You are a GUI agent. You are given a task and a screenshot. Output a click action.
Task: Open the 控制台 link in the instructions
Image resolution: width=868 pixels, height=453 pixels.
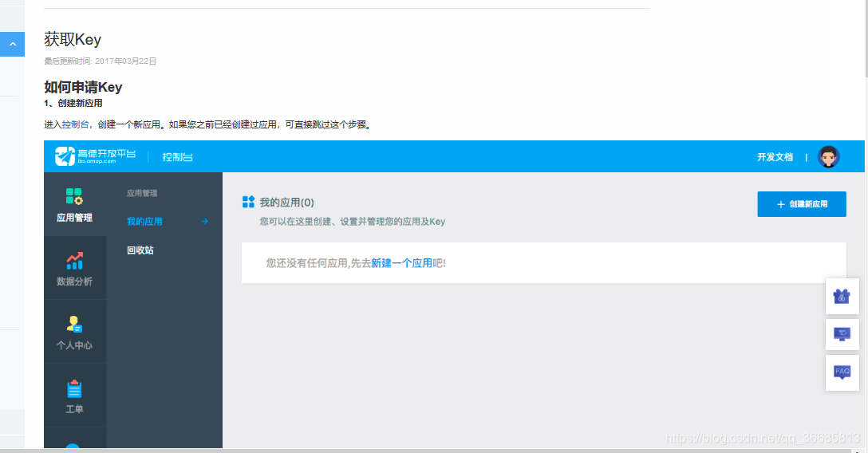[x=75, y=124]
